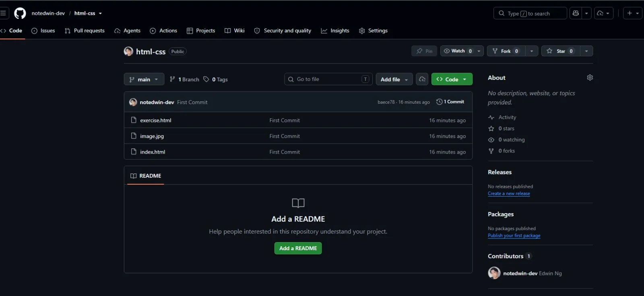View the 0 forks link
The width and height of the screenshot is (644, 296).
502,151
